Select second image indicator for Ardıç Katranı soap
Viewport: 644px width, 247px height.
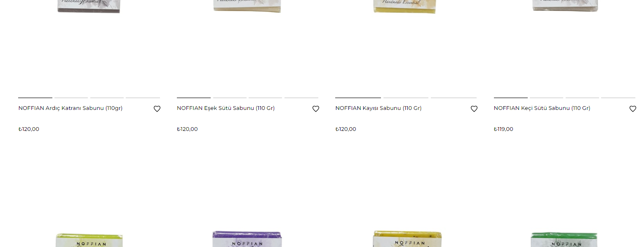tap(71, 98)
